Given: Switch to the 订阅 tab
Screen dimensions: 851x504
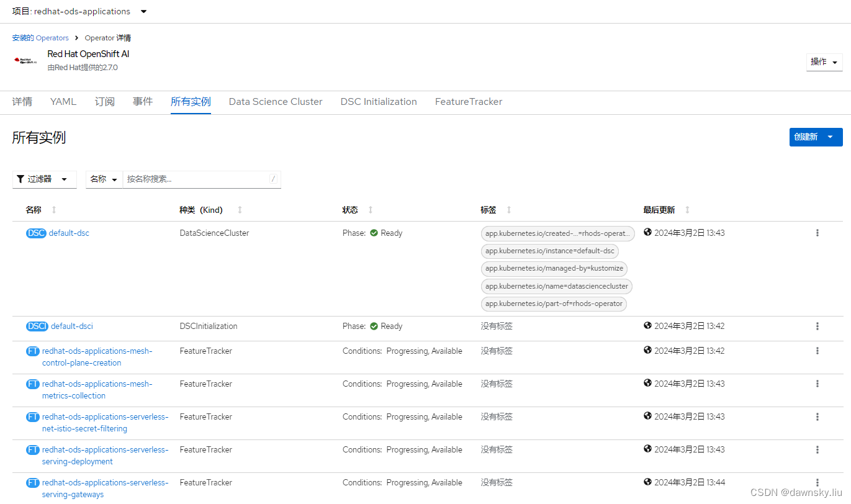Looking at the screenshot, I should 105,102.
